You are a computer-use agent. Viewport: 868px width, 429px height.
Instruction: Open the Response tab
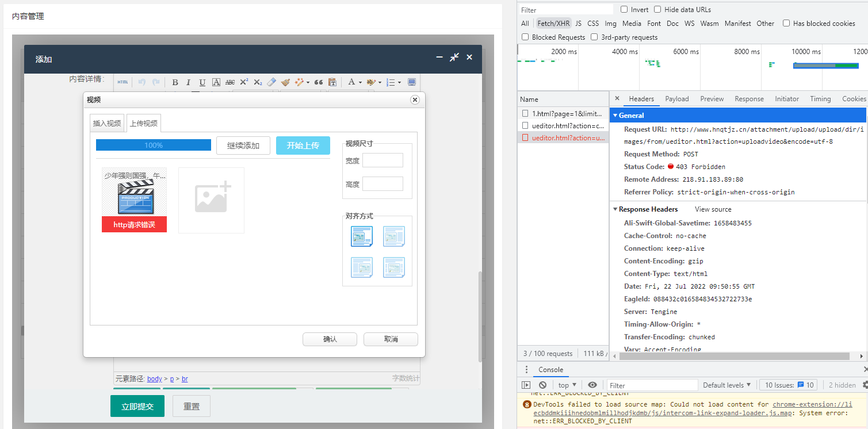pyautogui.click(x=749, y=98)
